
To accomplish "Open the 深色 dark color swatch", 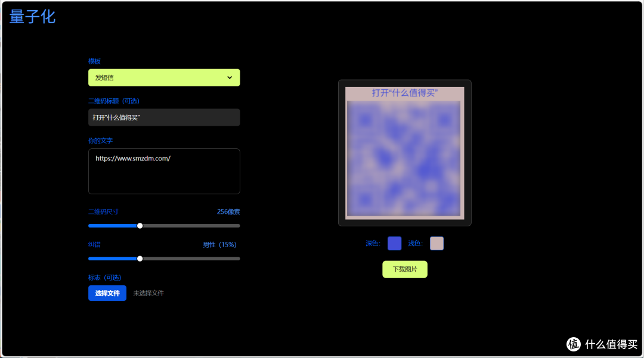I will click(x=394, y=243).
